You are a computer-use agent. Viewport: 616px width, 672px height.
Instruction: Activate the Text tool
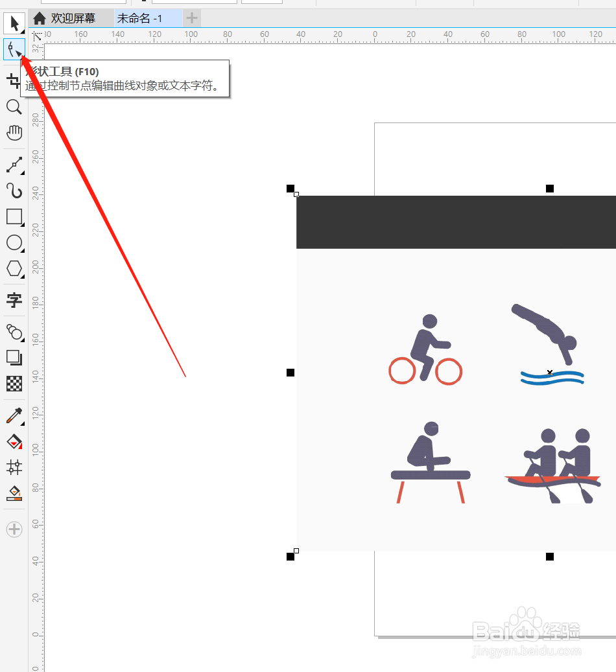coord(14,300)
